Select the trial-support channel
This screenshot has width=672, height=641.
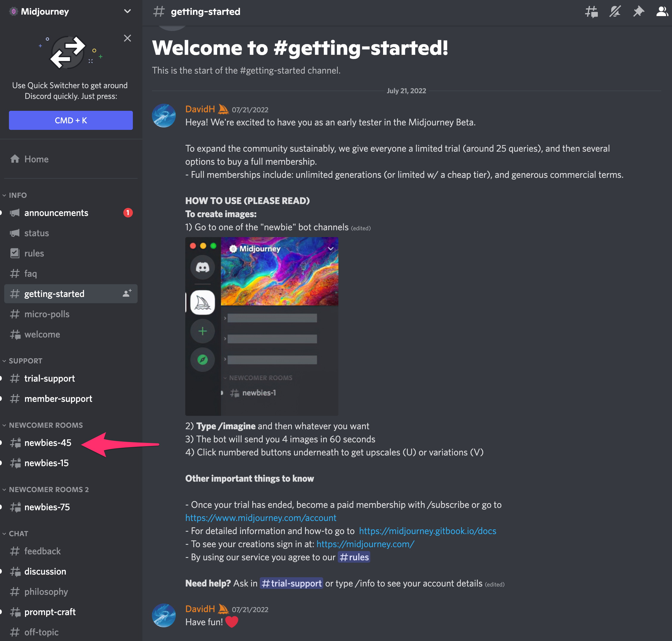click(x=49, y=378)
